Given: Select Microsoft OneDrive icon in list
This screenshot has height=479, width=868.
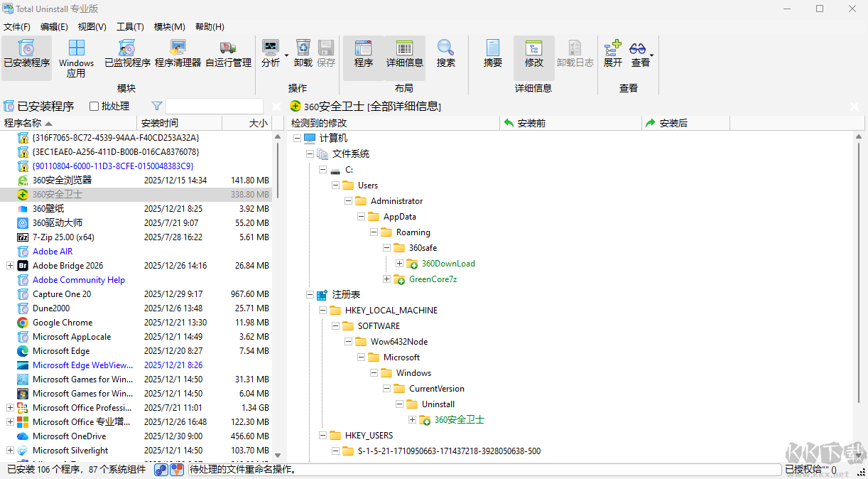Looking at the screenshot, I should (x=23, y=436).
